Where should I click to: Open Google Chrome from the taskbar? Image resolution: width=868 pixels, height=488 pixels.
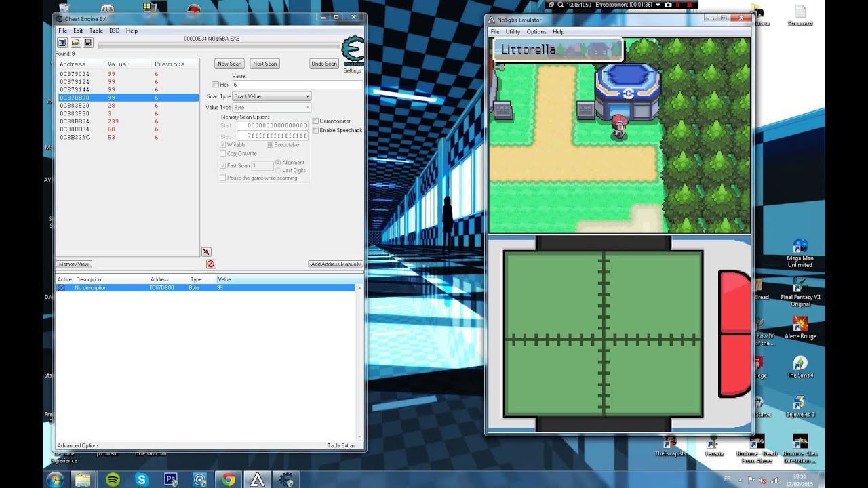229,479
